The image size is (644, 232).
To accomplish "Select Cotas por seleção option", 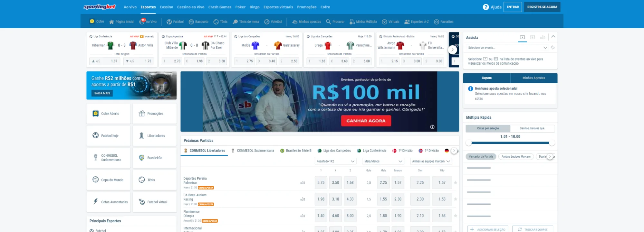I will (x=488, y=128).
